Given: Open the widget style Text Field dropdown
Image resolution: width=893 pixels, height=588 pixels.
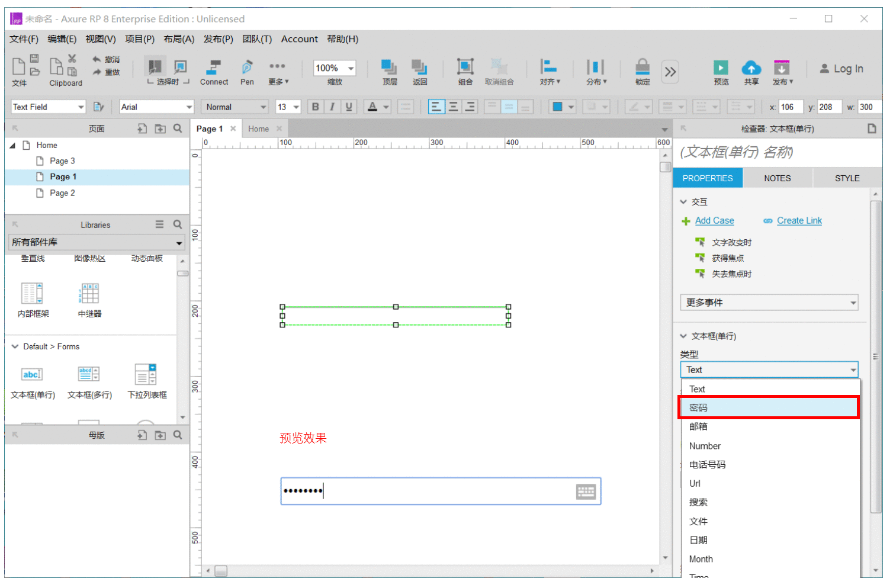Looking at the screenshot, I should pyautogui.click(x=49, y=107).
